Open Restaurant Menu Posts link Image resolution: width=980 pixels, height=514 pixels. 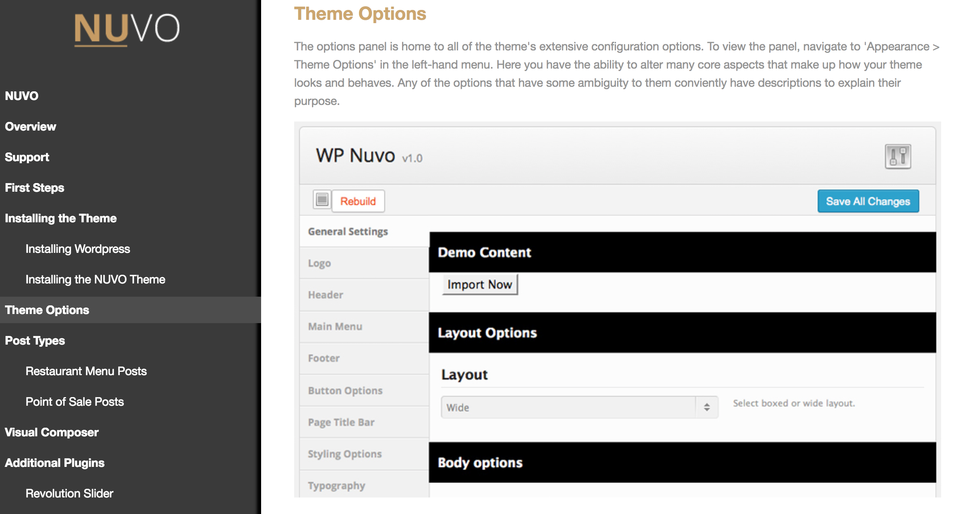click(86, 371)
